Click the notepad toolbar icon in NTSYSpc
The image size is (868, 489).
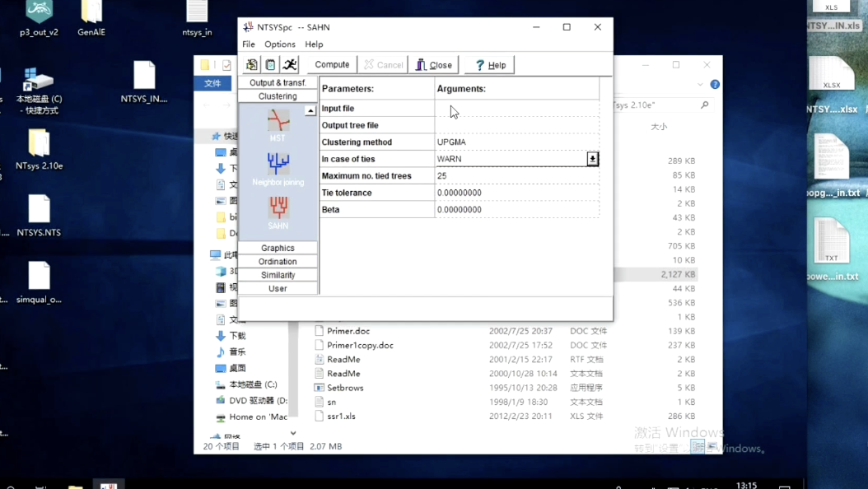[271, 65]
